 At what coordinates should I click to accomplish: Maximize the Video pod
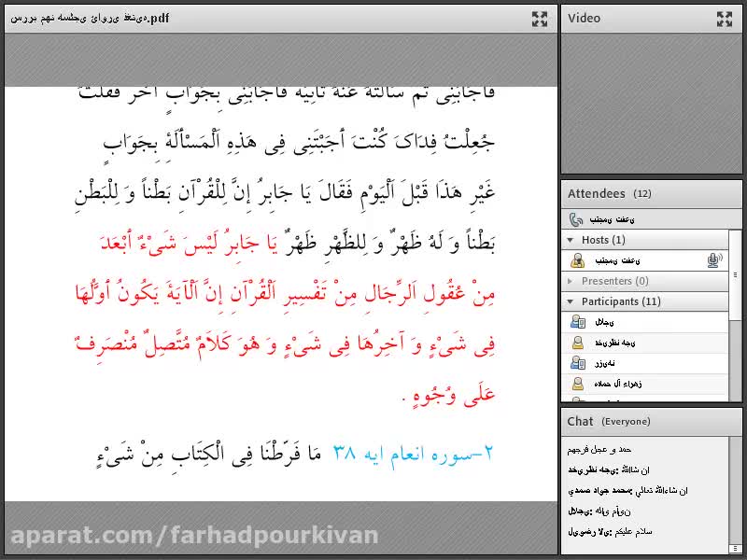[725, 19]
